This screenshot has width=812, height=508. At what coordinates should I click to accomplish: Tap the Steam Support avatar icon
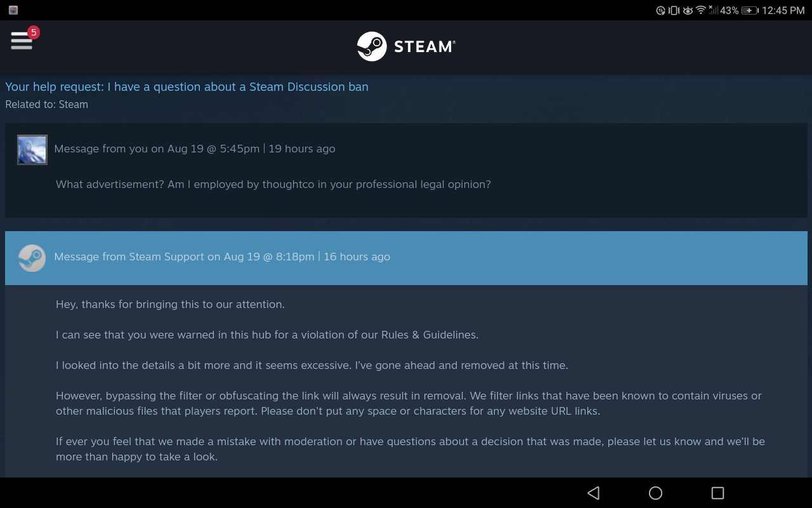[32, 258]
